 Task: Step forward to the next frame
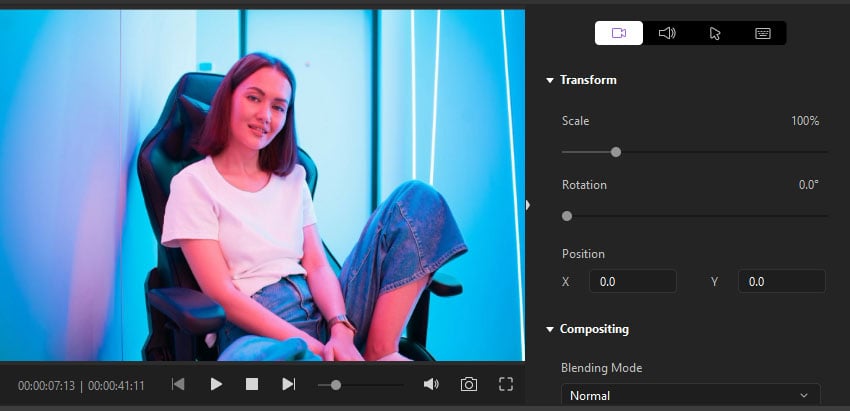[x=288, y=384]
